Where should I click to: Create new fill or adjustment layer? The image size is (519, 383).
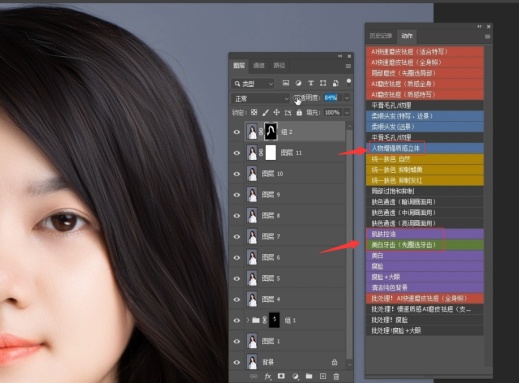(295, 376)
